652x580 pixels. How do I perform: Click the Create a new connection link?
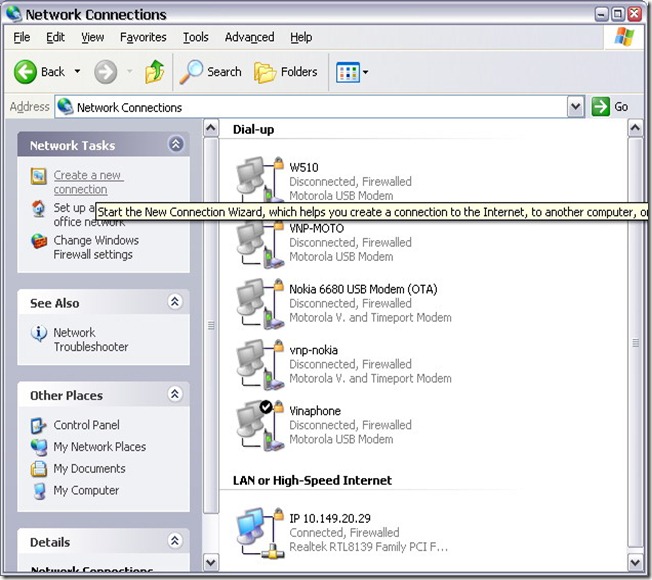coord(89,182)
